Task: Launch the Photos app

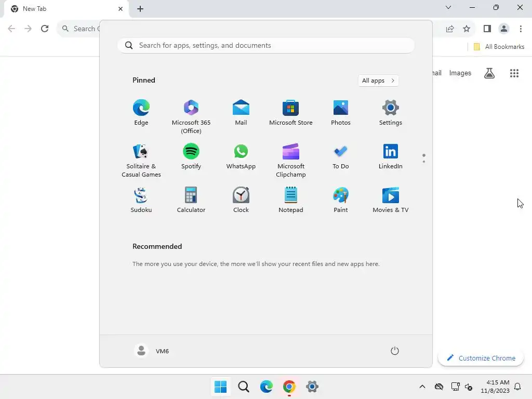Action: coord(341,113)
